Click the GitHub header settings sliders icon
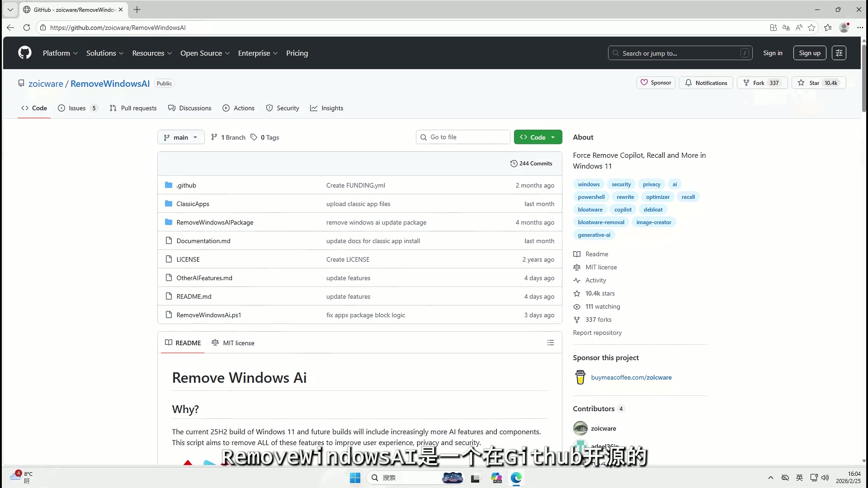The width and height of the screenshot is (868, 488). click(x=839, y=53)
